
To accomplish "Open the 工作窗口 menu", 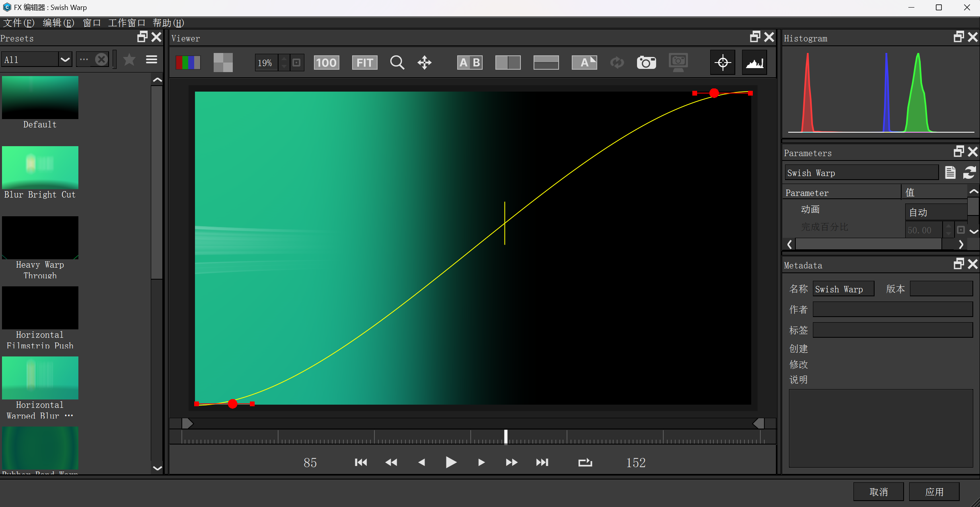I will (x=127, y=23).
